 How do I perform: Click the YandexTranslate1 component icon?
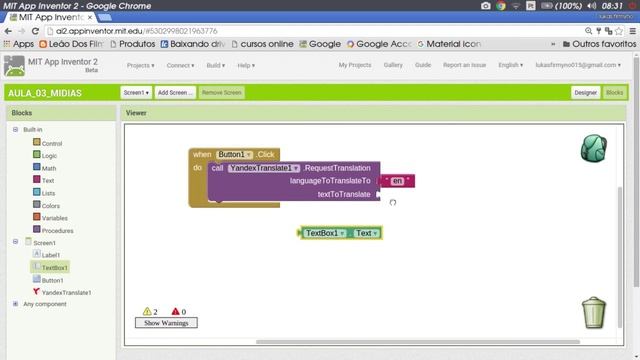click(x=37, y=291)
